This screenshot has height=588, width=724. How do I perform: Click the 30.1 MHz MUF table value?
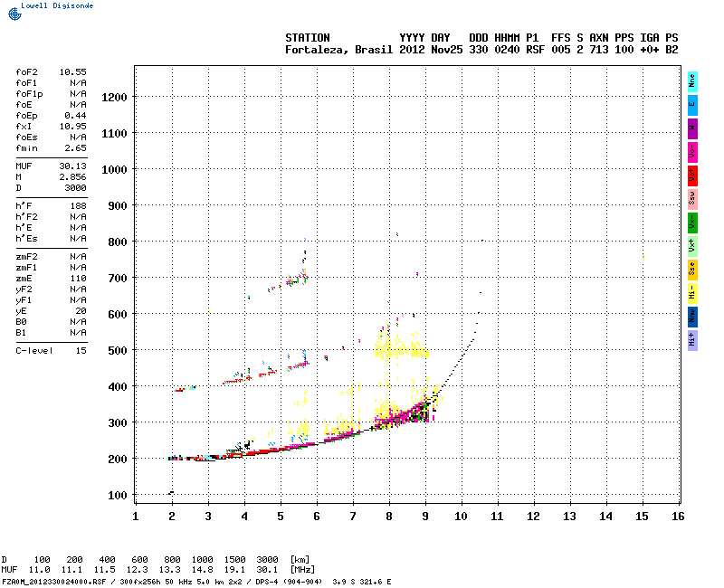click(x=267, y=570)
